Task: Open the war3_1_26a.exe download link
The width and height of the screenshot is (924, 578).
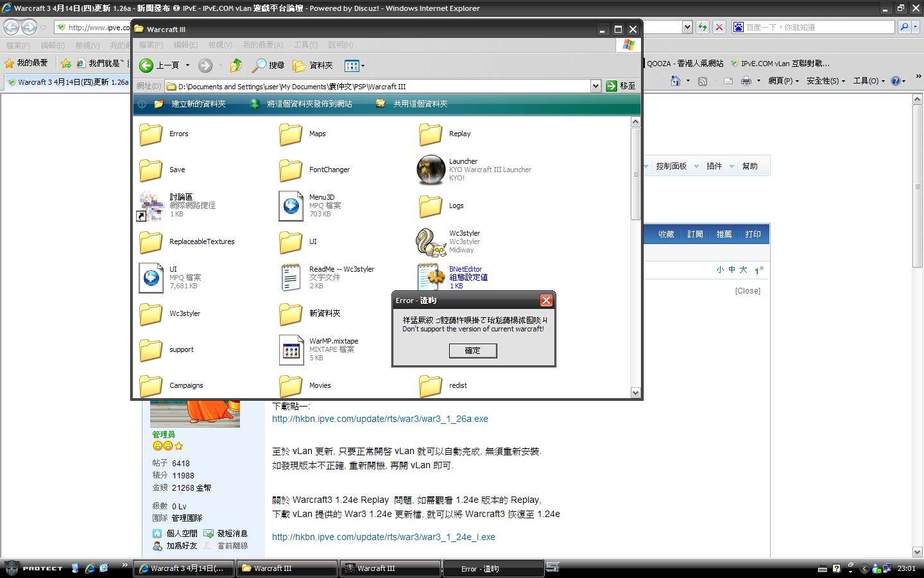Action: (x=380, y=419)
